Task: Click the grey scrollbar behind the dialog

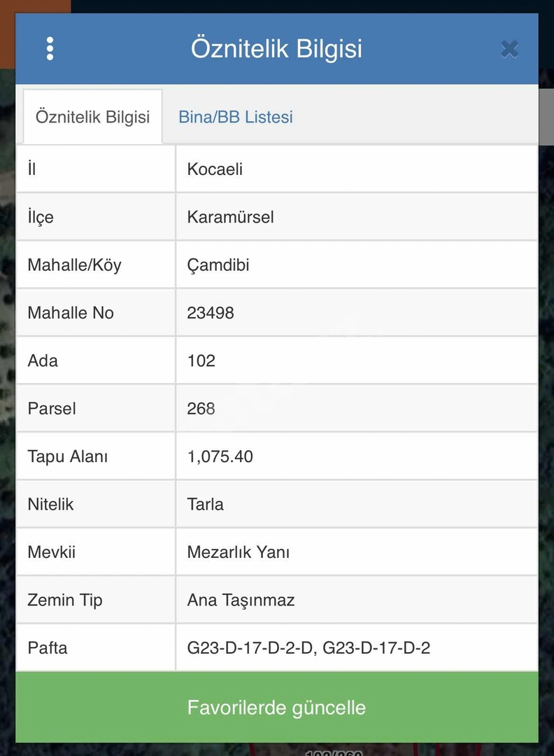Action: point(546,117)
